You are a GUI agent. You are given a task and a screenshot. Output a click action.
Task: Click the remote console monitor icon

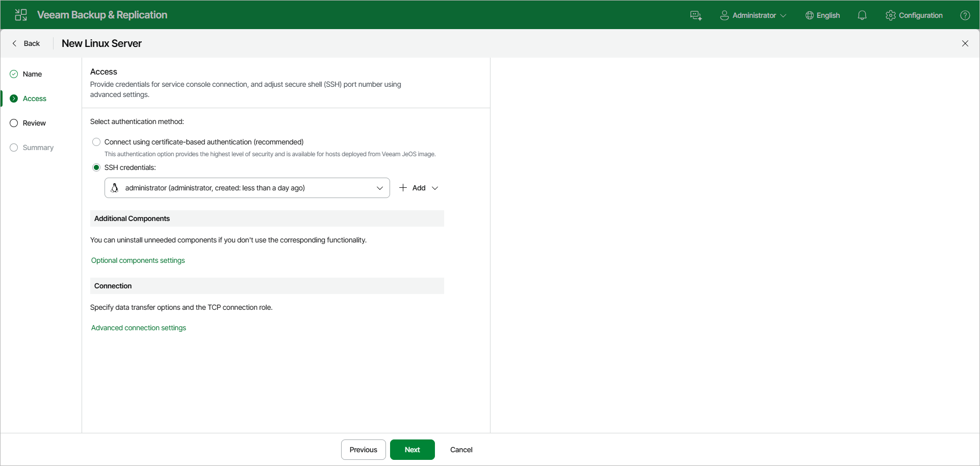(696, 15)
